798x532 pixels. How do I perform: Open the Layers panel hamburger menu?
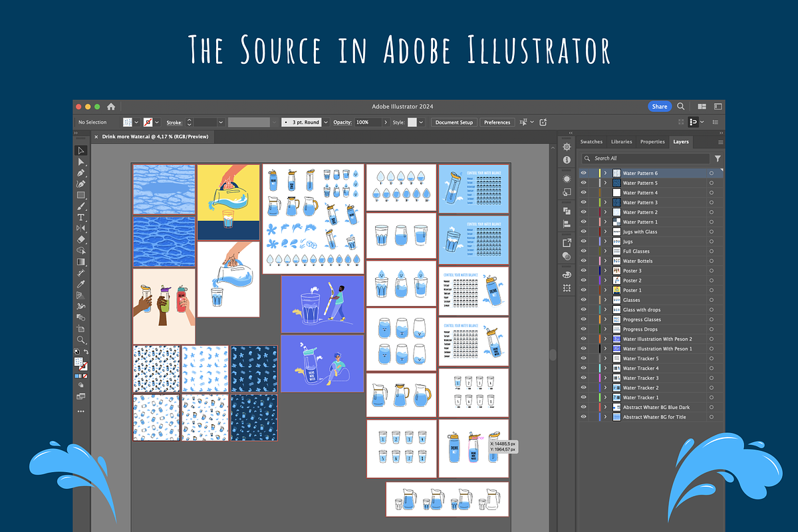[720, 142]
